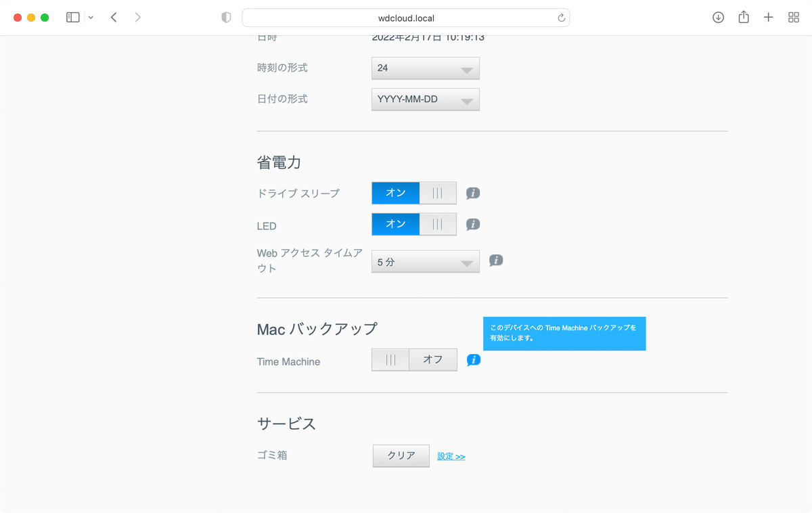Viewport: 812px width, 513px height.
Task: Click the Time Machine tooltip text
Action: click(x=564, y=332)
